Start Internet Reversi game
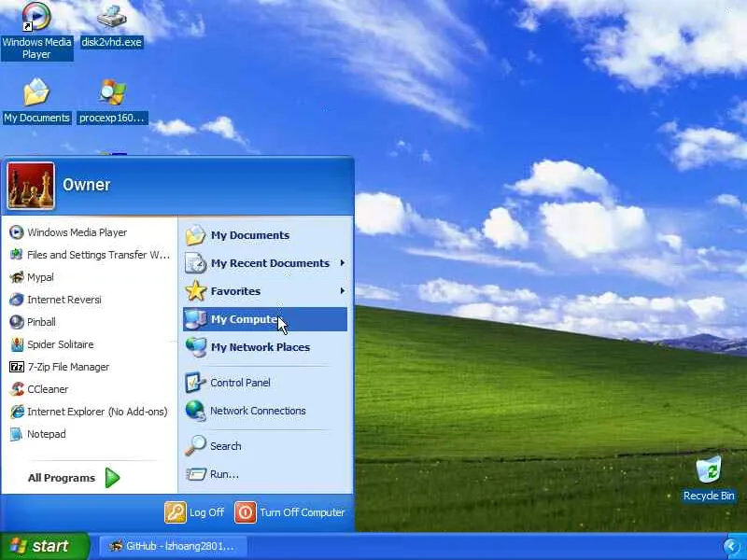Screen dimensions: 747x560 [x=89, y=300]
